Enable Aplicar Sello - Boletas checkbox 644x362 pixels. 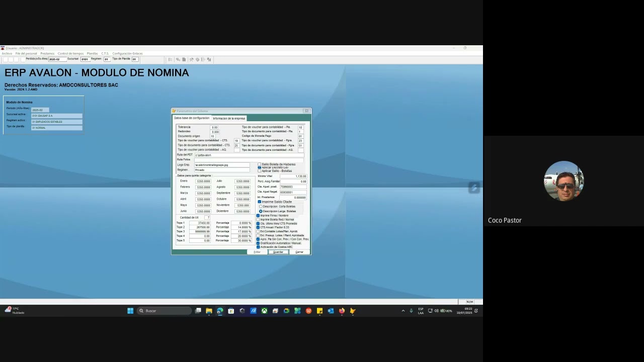coord(260,171)
